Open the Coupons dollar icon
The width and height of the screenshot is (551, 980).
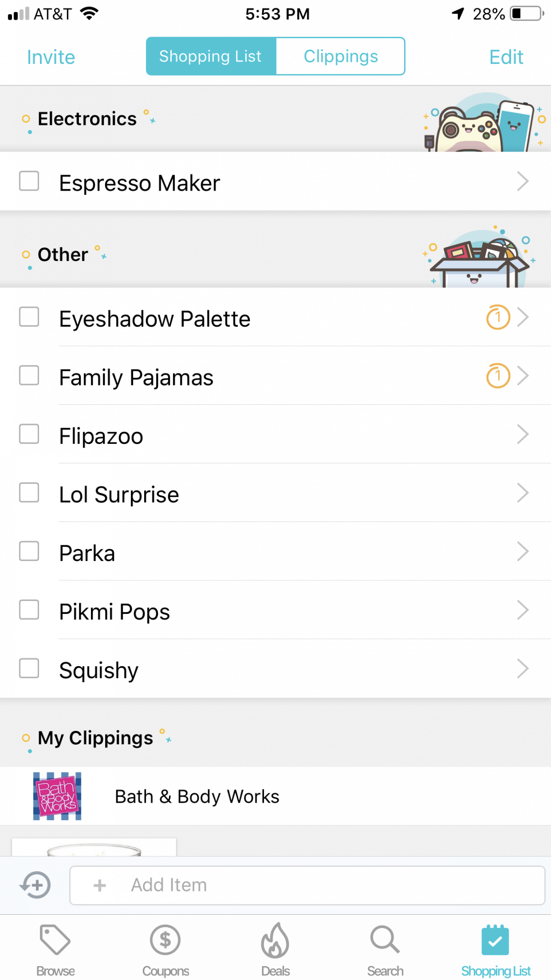tap(165, 940)
